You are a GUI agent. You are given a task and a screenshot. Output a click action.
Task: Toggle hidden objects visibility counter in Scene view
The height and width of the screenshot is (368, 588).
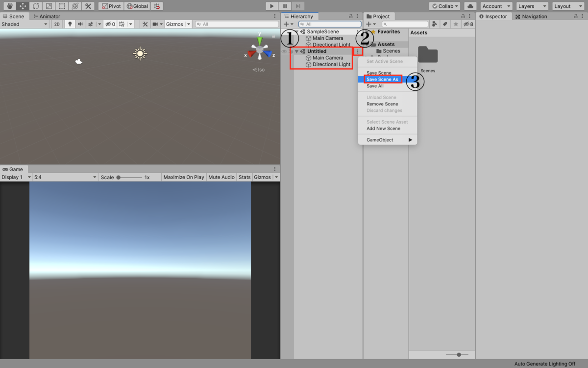[x=110, y=24]
